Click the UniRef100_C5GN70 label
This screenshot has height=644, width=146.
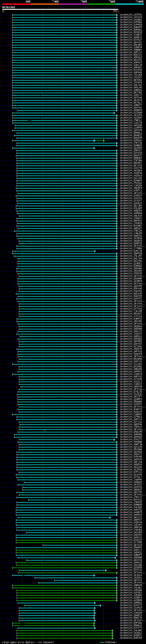click(131, 218)
